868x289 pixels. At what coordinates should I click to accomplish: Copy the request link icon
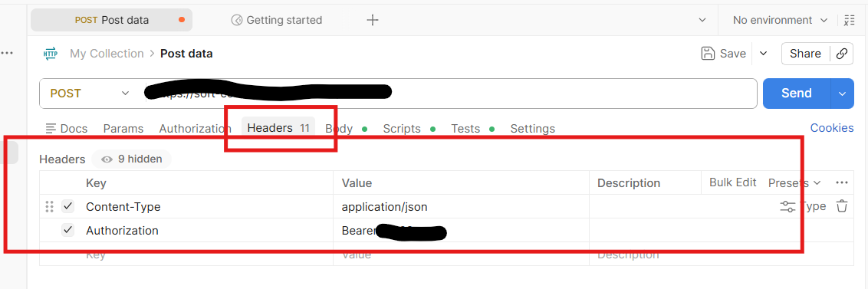841,53
